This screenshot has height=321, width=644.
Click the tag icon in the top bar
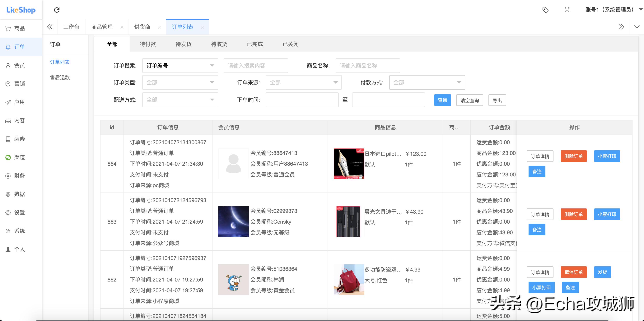(x=545, y=10)
